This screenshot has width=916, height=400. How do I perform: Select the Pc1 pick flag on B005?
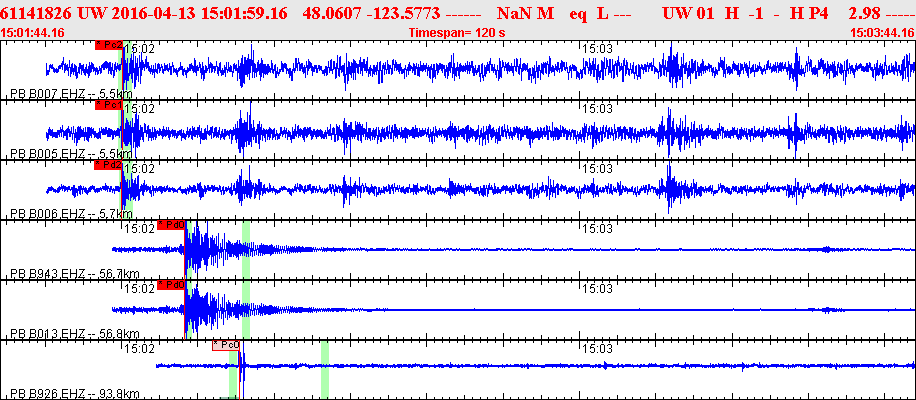pyautogui.click(x=109, y=105)
